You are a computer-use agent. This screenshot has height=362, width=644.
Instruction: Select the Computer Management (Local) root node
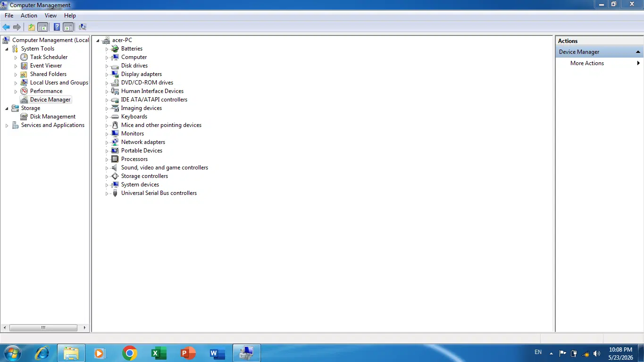point(50,40)
